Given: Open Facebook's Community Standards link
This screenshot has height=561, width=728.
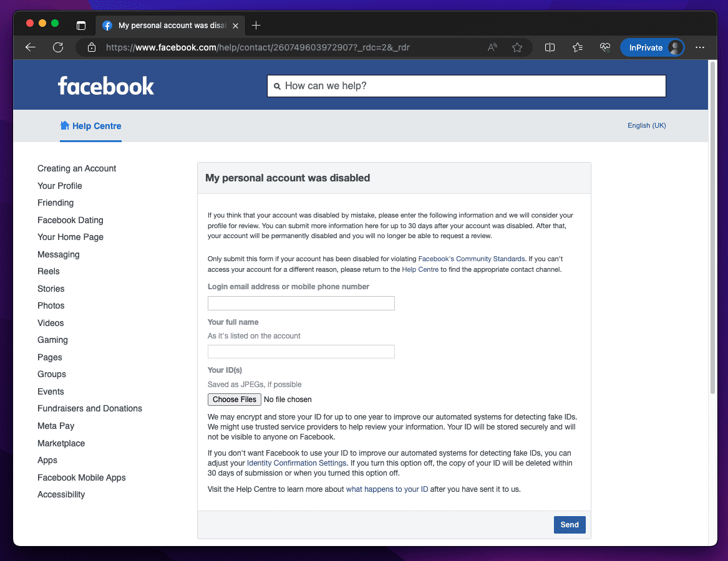Looking at the screenshot, I should pyautogui.click(x=471, y=259).
